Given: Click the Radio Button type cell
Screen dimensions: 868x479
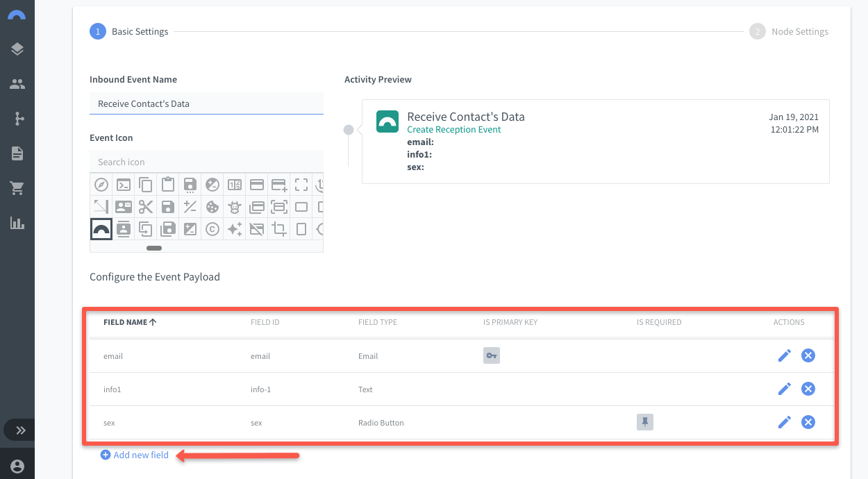Looking at the screenshot, I should (x=381, y=423).
